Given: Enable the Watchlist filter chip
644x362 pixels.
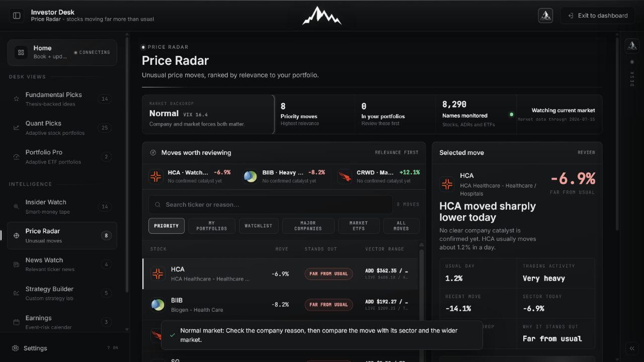Looking at the screenshot, I should click(259, 226).
